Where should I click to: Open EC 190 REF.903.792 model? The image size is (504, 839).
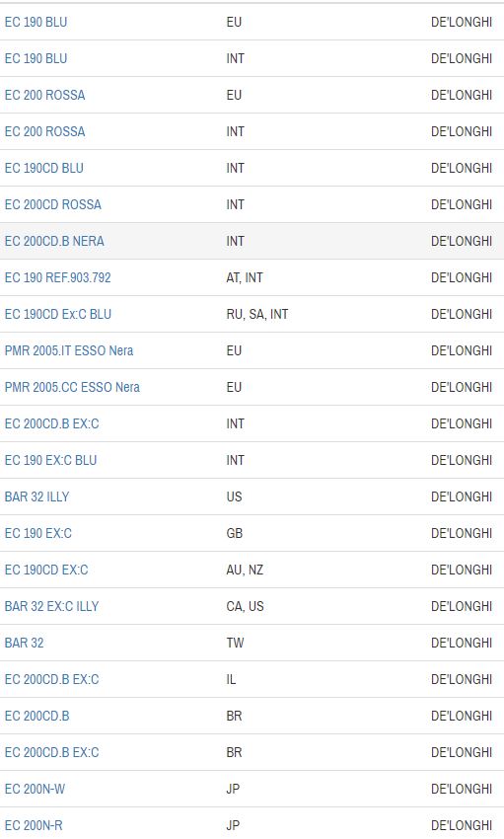point(58,277)
